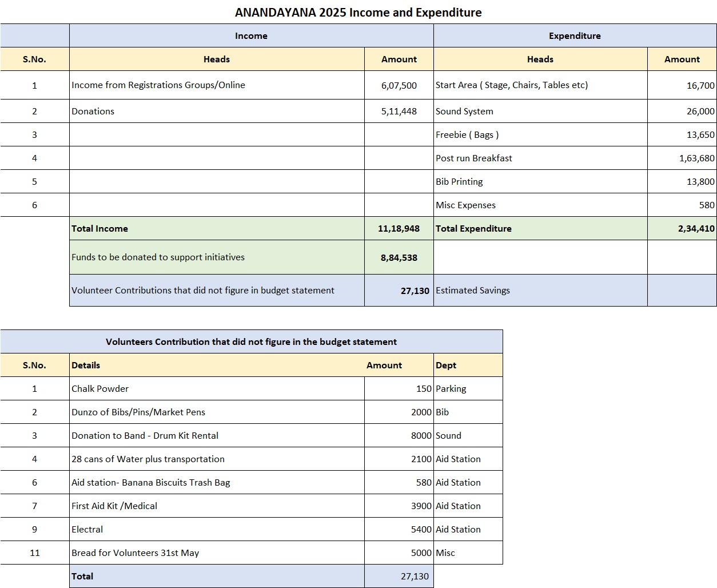Click the 'Total Expenditure' label cell
Viewport: 717px width, 588px height.
pyautogui.click(x=540, y=228)
